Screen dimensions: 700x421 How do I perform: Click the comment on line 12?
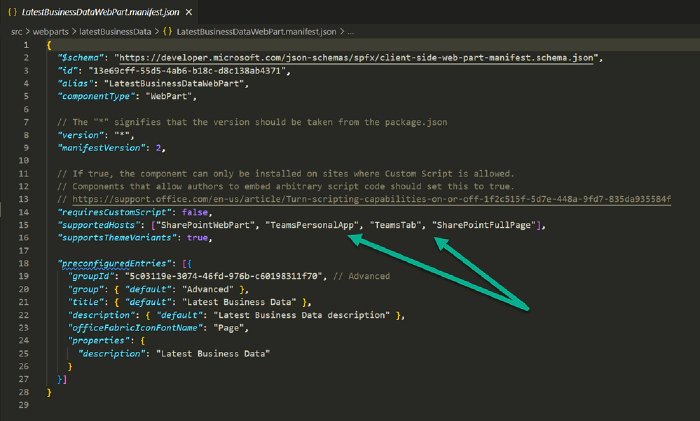[x=286, y=186]
